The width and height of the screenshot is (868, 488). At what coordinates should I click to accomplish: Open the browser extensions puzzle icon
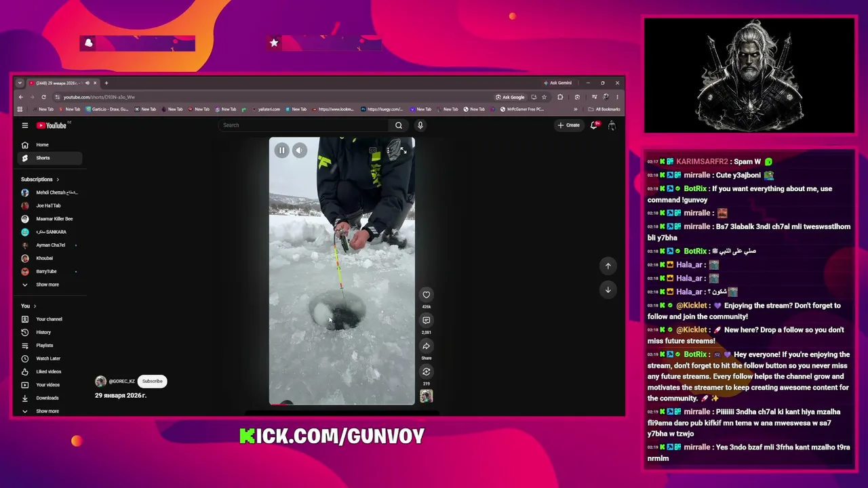(x=560, y=97)
